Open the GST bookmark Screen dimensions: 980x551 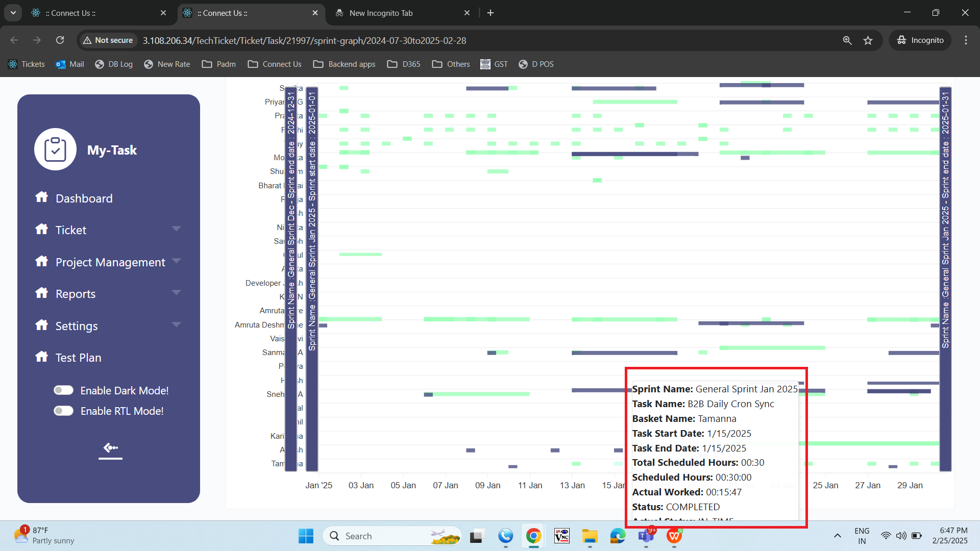(x=494, y=64)
